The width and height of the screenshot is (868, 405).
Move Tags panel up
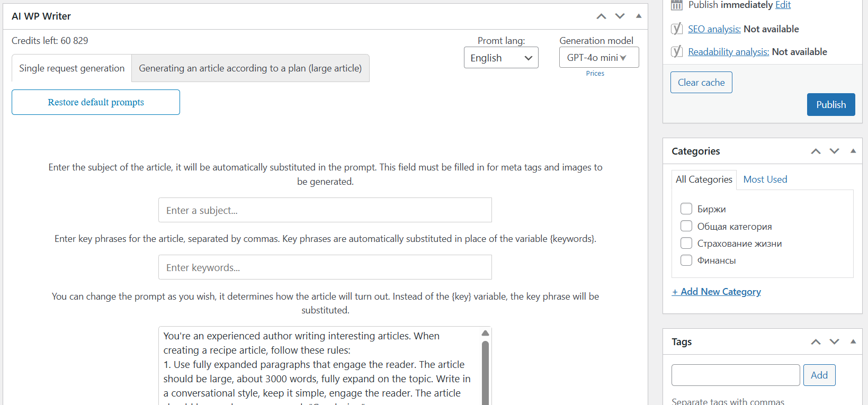click(816, 342)
